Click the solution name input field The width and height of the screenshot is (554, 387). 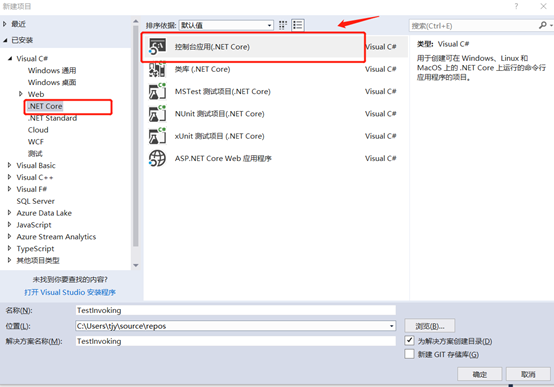coord(236,341)
